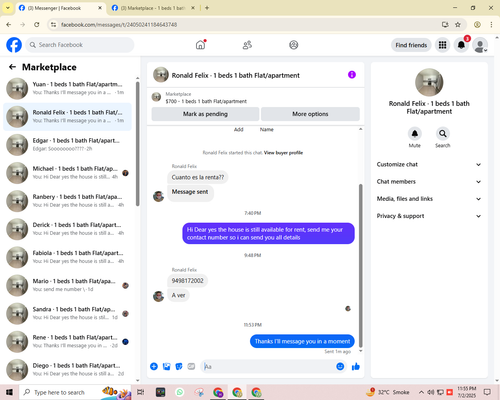The width and height of the screenshot is (500, 400).
Task: Attach a photo file icon in composer
Action: tap(166, 367)
